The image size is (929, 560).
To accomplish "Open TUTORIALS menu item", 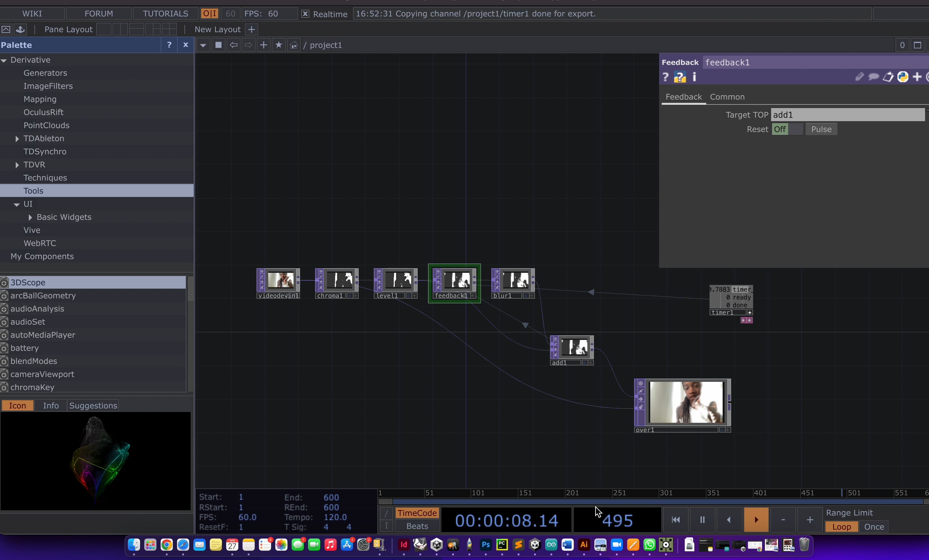I will tap(165, 13).
